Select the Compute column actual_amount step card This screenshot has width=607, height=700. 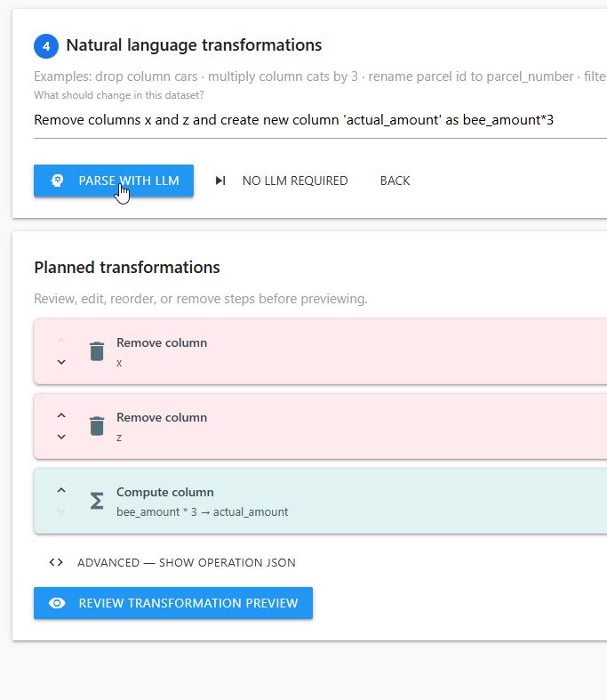(x=320, y=501)
